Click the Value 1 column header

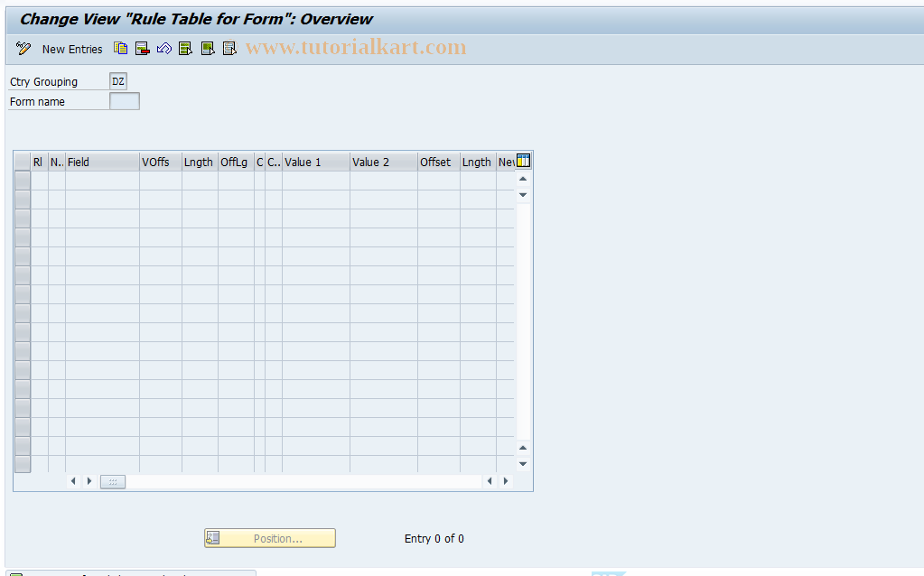pos(316,162)
